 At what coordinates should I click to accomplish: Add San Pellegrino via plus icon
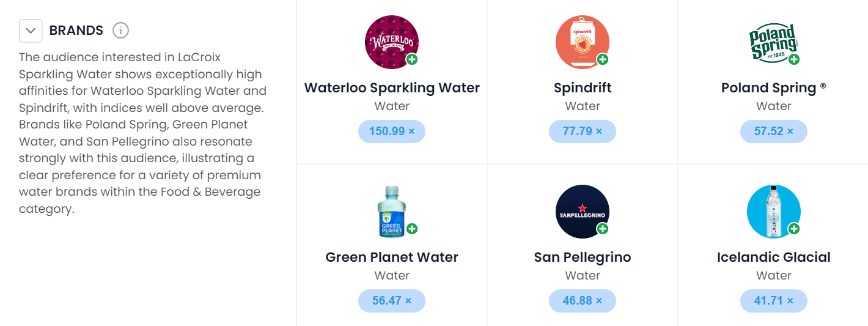coord(603,229)
